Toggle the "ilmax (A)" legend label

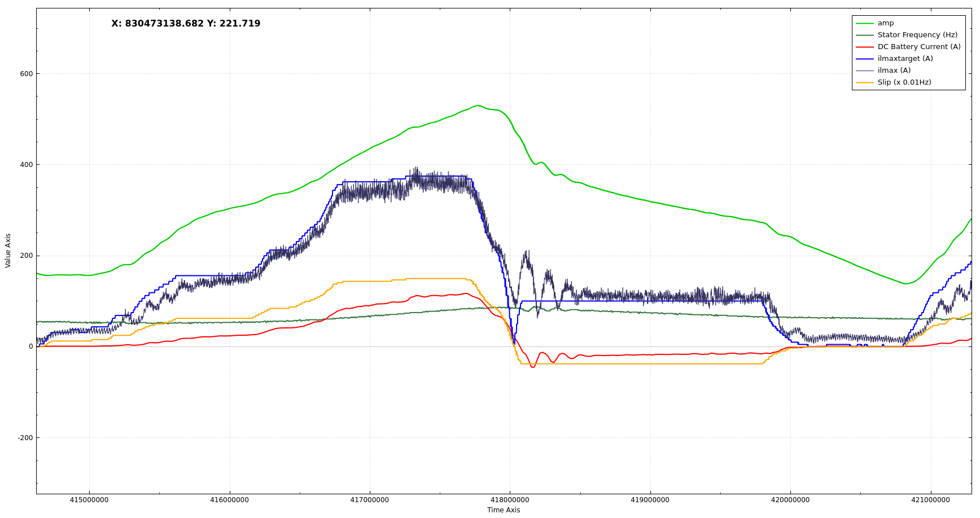tap(894, 71)
